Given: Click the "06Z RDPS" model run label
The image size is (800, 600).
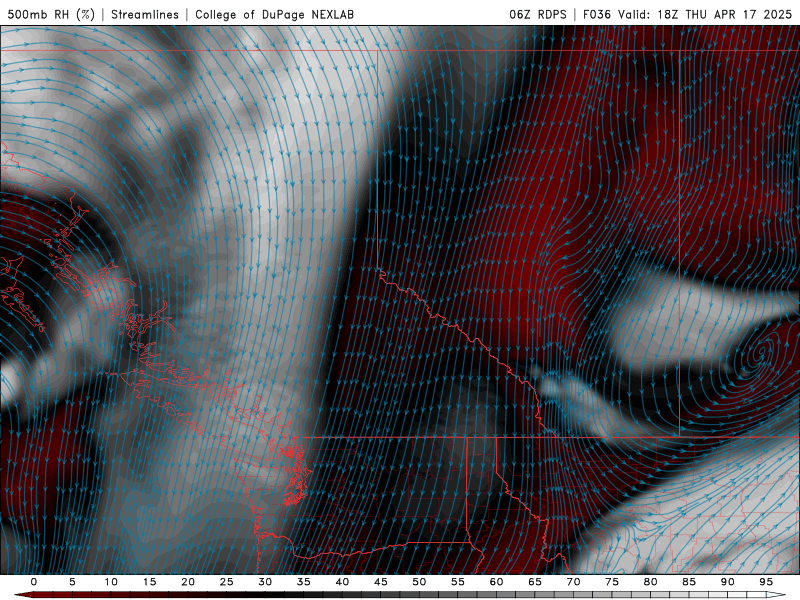Looking at the screenshot, I should tap(538, 14).
